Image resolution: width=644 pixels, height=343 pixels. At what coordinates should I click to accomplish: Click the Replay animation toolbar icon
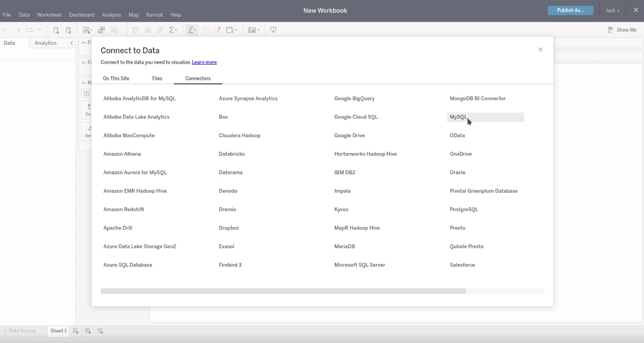click(30, 30)
